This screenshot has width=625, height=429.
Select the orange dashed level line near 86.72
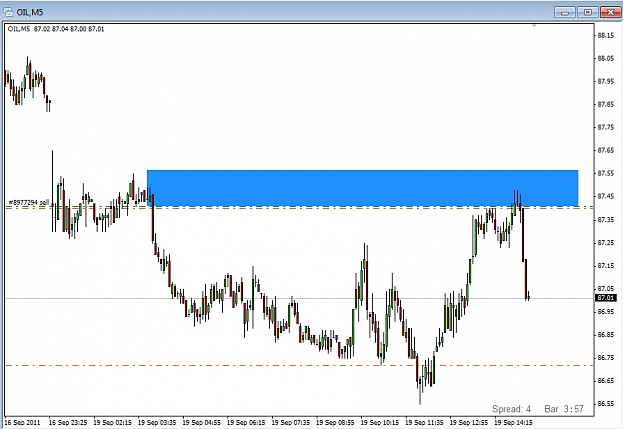coord(299,365)
